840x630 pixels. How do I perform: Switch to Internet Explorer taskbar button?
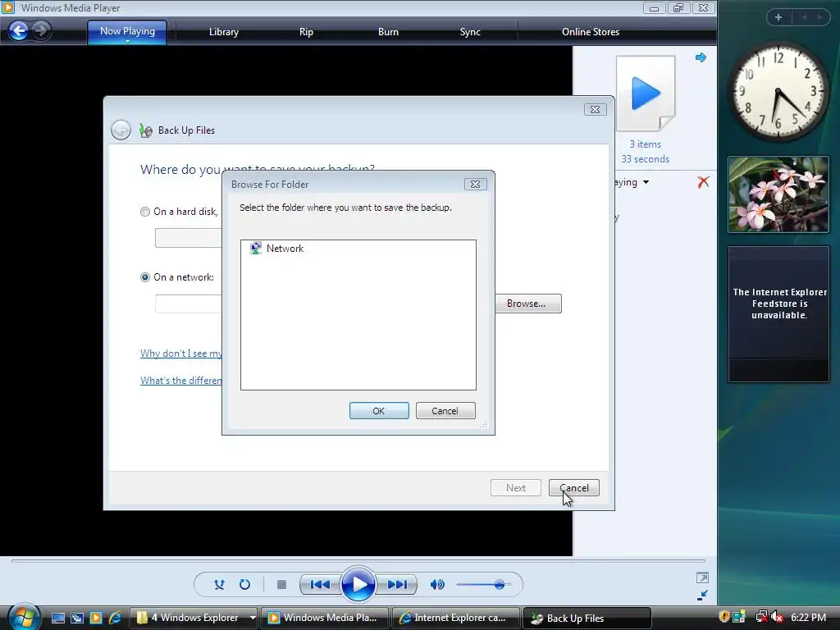(456, 618)
